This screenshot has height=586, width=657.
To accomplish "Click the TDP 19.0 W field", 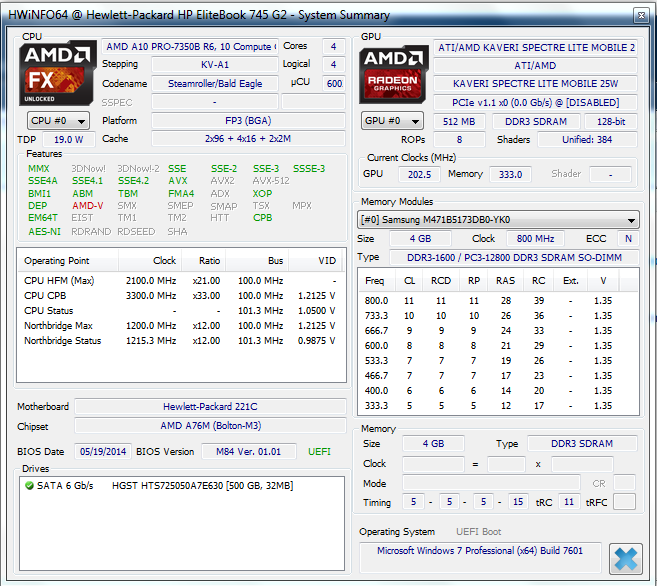I will [x=68, y=140].
